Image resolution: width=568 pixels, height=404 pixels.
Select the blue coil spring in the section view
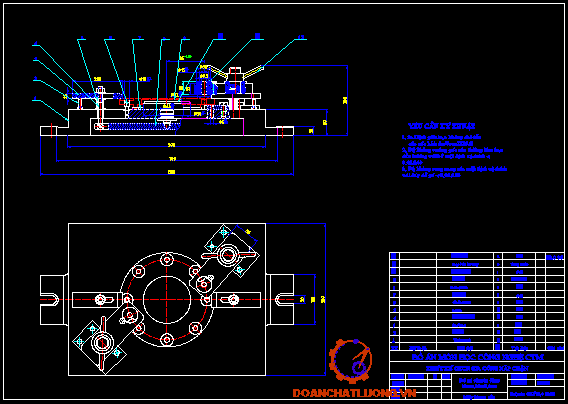[x=144, y=126]
